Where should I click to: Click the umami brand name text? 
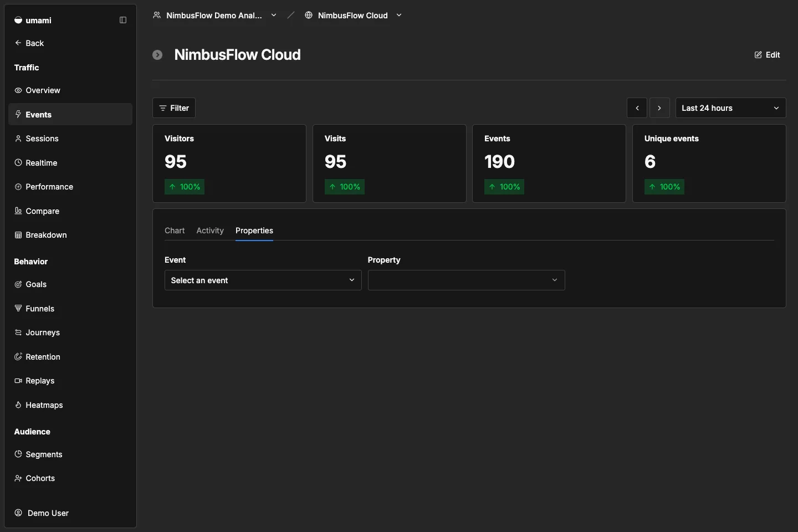(38, 20)
